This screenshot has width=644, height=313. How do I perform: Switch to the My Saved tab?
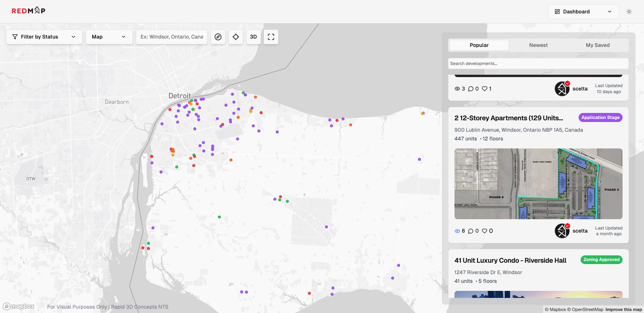coord(597,45)
